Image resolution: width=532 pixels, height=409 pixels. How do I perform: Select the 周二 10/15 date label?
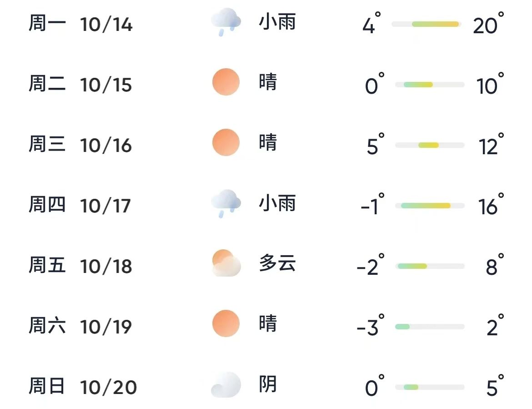(x=80, y=84)
